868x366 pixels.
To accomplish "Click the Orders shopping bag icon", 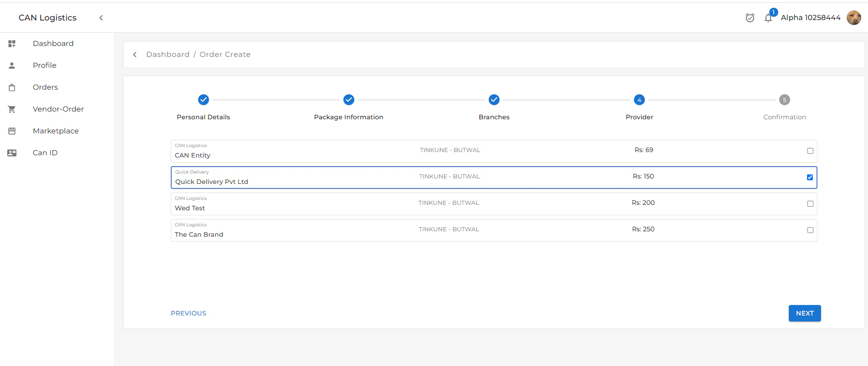I will tap(12, 87).
